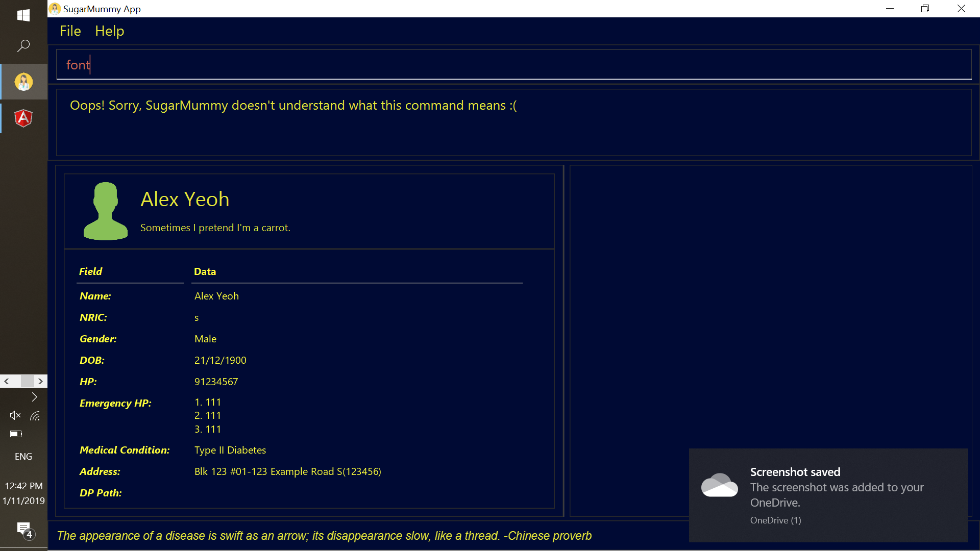Screen dimensions: 980x551
Task: Unmute using the speaker volume icon
Action: pyautogui.click(x=15, y=416)
